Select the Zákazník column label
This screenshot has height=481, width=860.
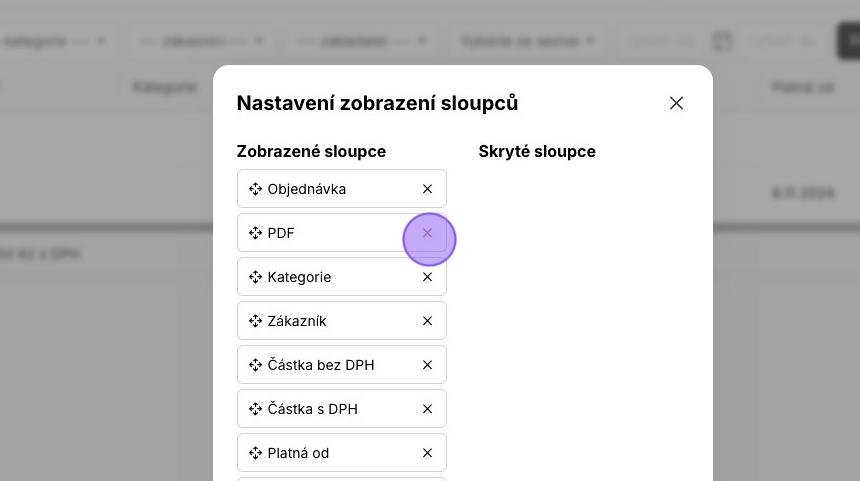297,321
